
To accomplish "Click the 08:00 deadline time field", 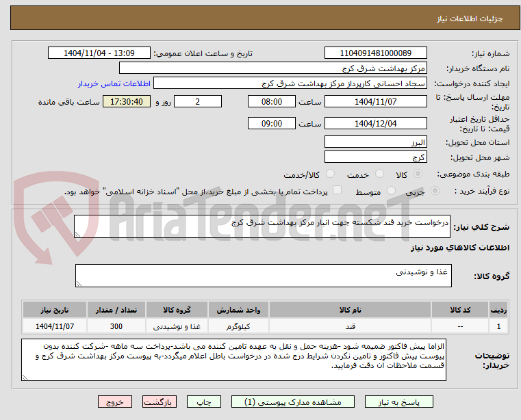I will coord(272,102).
